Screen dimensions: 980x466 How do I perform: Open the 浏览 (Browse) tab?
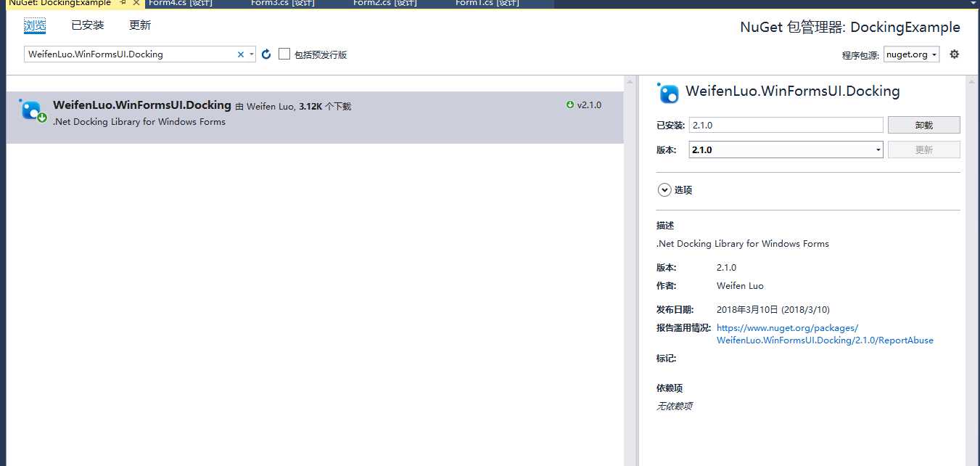pyautogui.click(x=35, y=26)
